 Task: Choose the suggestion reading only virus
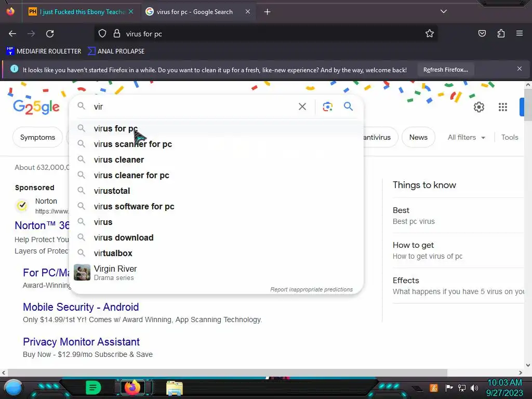[x=217, y=222]
